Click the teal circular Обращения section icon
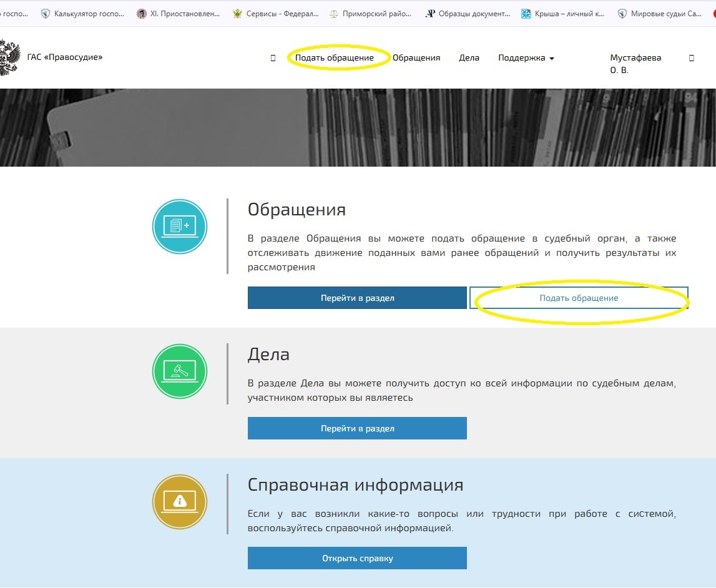This screenshot has height=588, width=716. tap(179, 227)
